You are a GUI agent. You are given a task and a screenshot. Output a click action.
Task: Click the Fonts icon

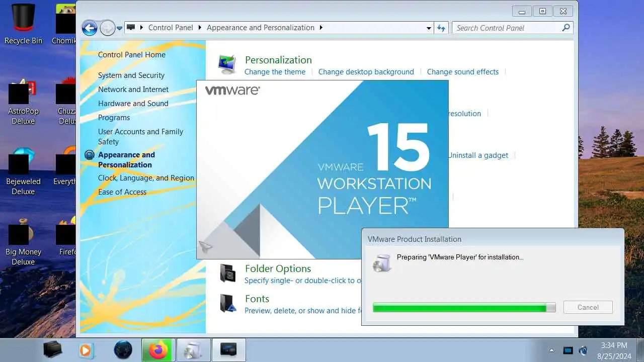click(227, 303)
